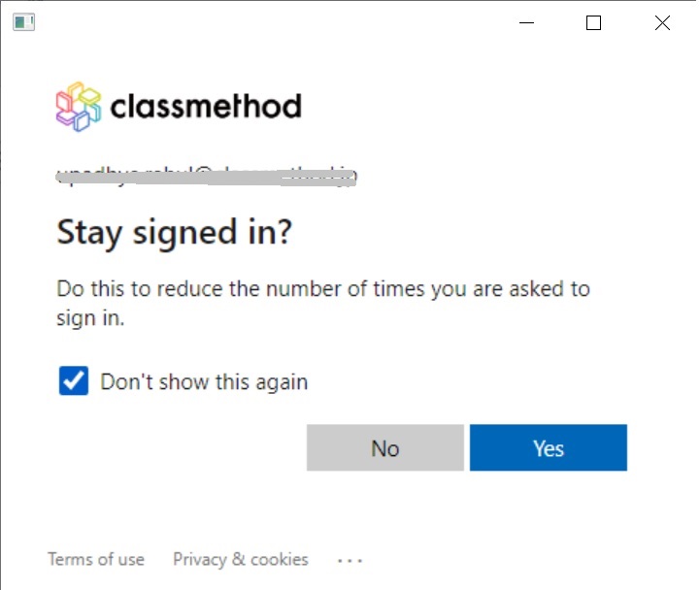The width and height of the screenshot is (700, 590).
Task: Click the "sign in." second description line
Action: point(90,318)
